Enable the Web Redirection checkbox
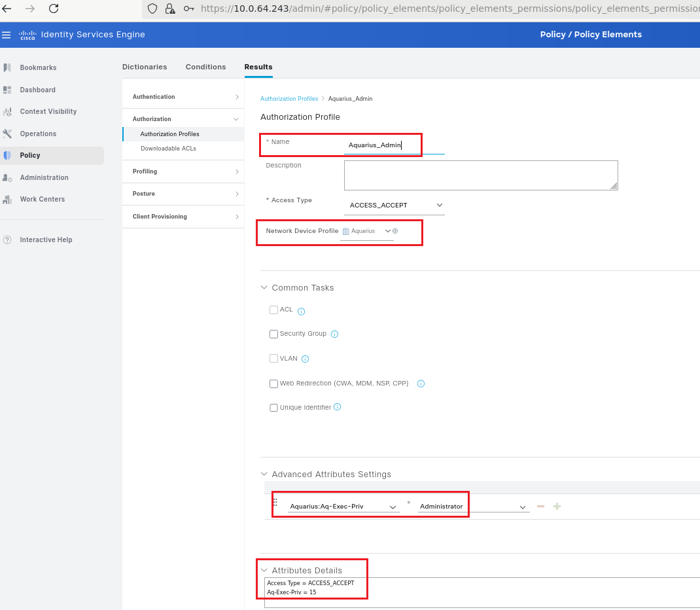The height and width of the screenshot is (610, 700). [x=273, y=384]
